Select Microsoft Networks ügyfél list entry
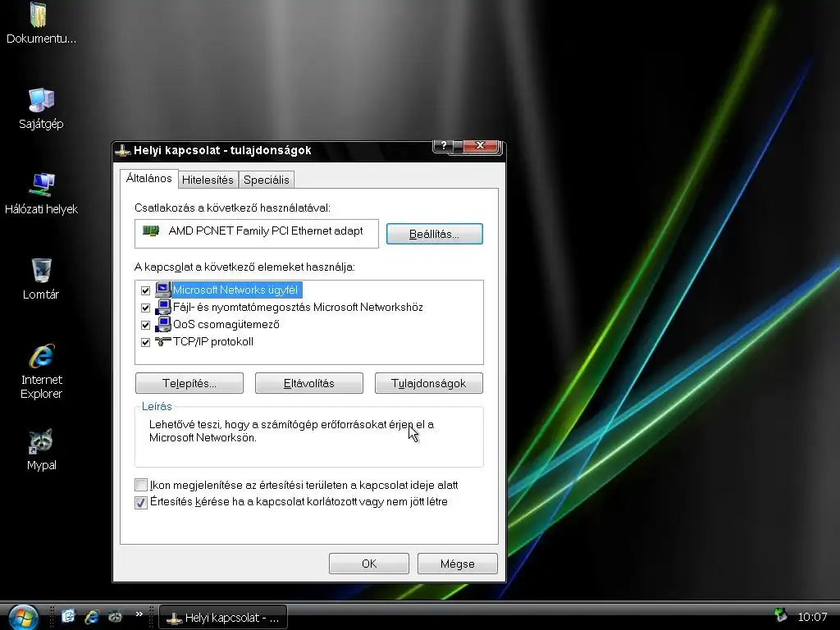This screenshot has height=630, width=840. [x=237, y=290]
